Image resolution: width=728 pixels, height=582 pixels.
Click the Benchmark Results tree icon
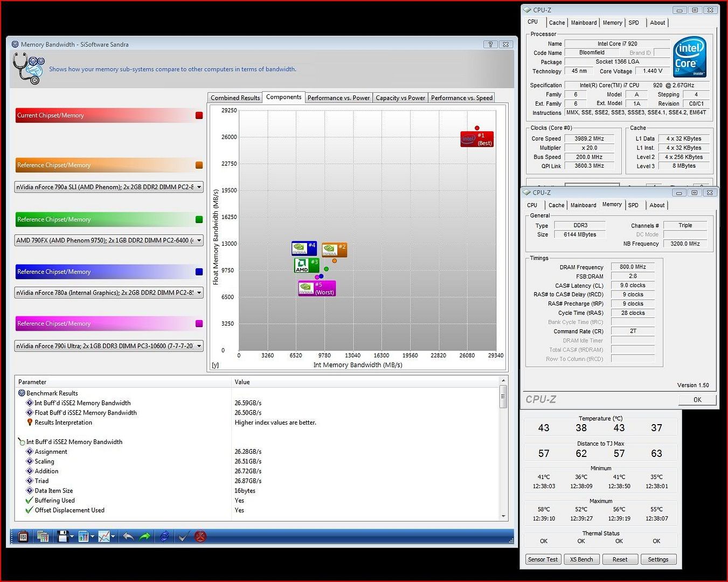22,393
